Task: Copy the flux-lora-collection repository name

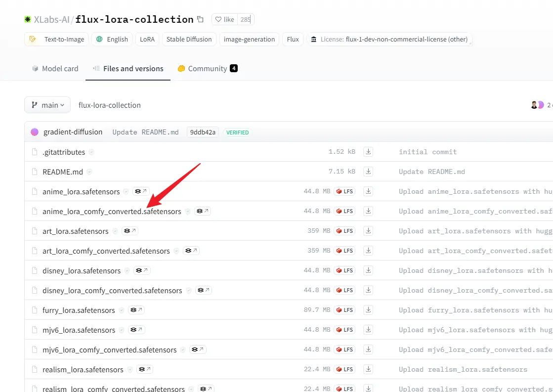Action: [200, 20]
